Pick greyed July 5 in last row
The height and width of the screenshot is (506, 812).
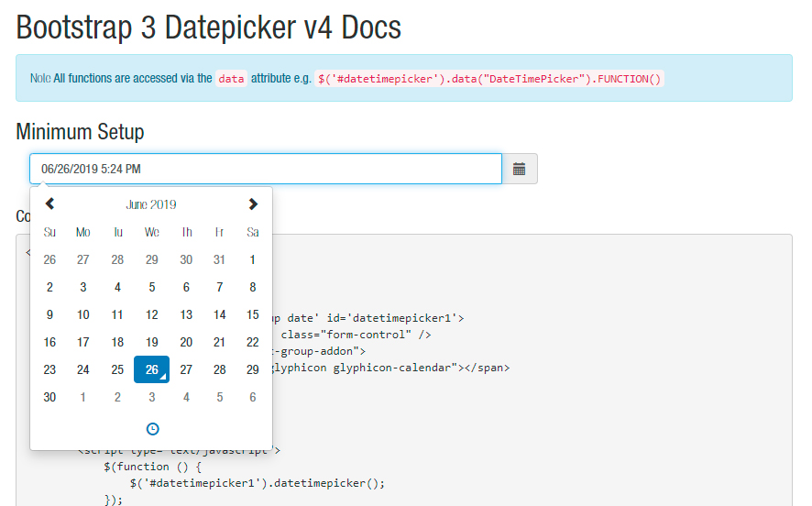(x=220, y=397)
